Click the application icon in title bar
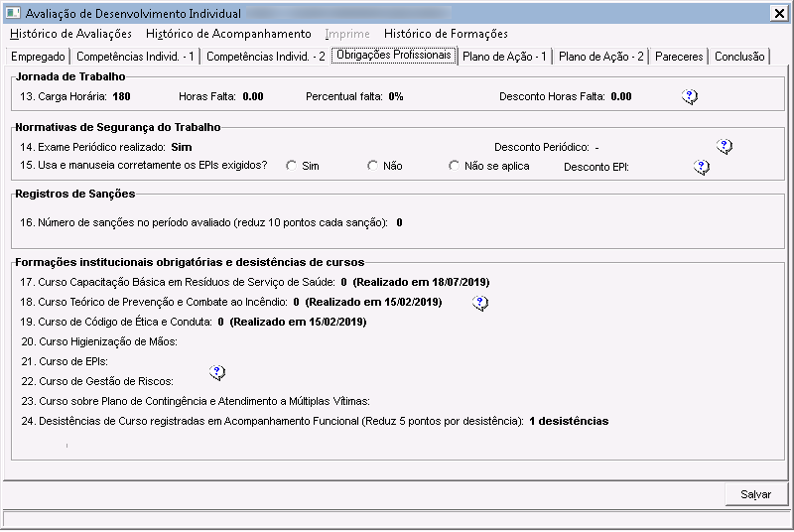Image resolution: width=794 pixels, height=532 pixels. (13, 13)
